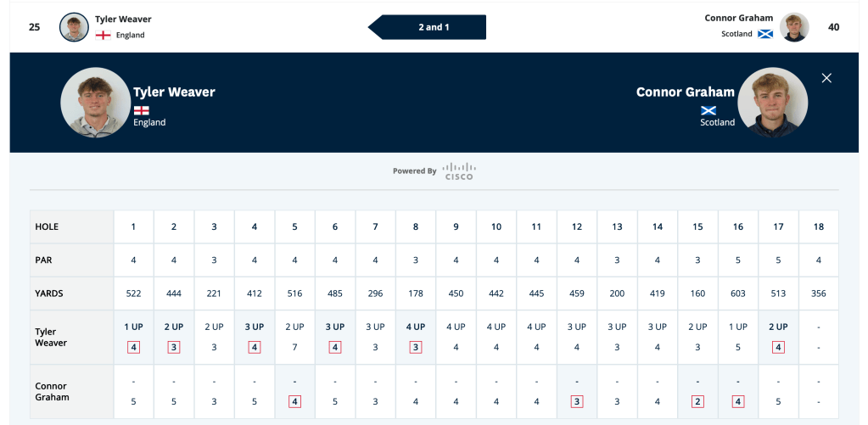Click Tyler Weaver's score of 7 on hole 5

[x=294, y=347]
